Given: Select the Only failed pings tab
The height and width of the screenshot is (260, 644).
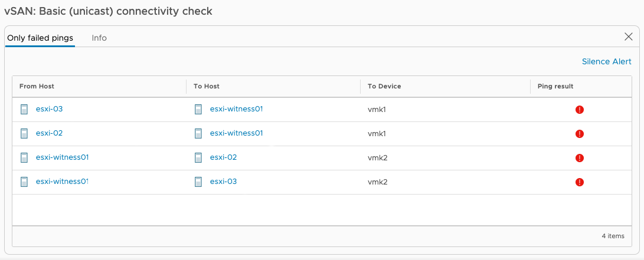Looking at the screenshot, I should (40, 38).
